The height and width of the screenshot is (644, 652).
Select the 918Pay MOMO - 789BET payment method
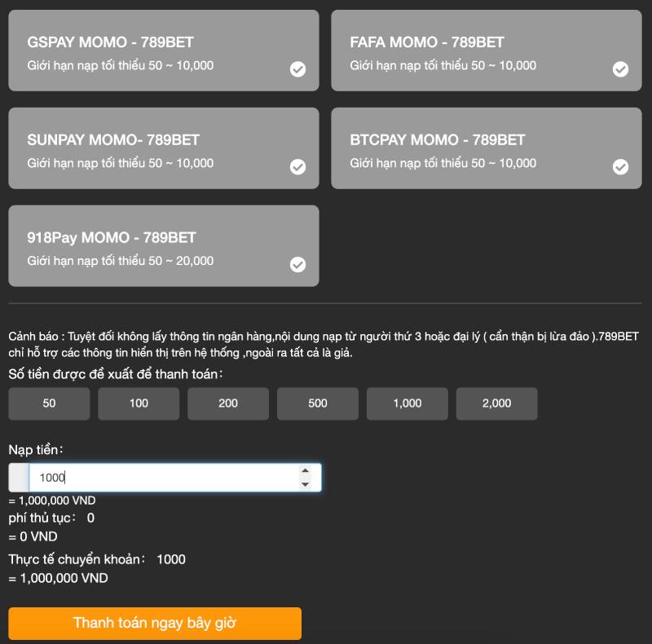coord(163,245)
